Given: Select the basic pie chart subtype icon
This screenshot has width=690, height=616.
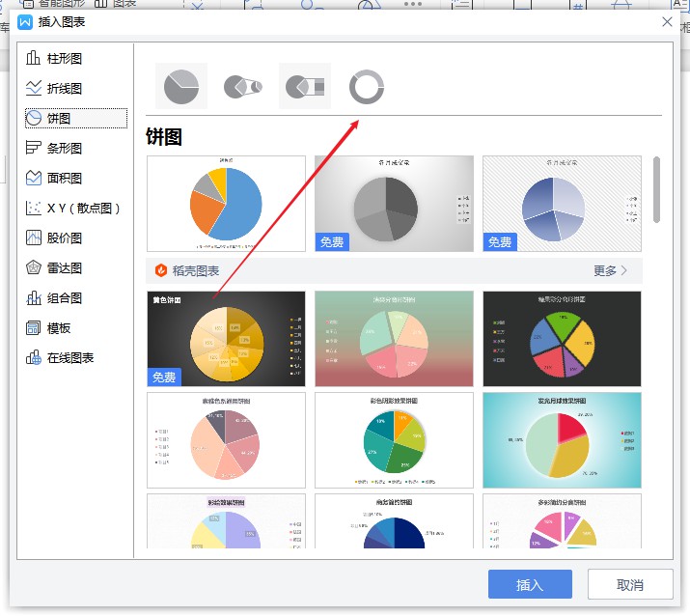Looking at the screenshot, I should [181, 87].
